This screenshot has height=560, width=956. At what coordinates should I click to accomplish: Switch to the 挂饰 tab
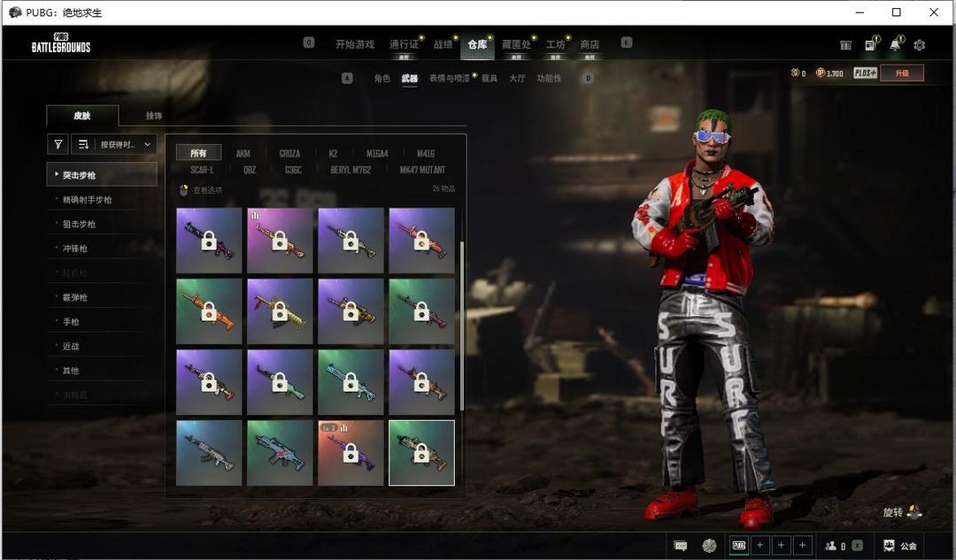click(x=154, y=116)
